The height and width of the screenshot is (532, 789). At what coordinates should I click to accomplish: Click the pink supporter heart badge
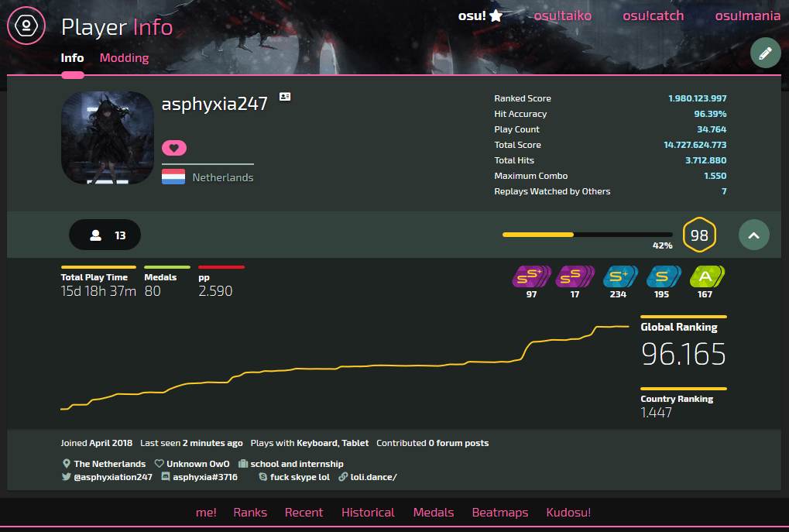[173, 147]
